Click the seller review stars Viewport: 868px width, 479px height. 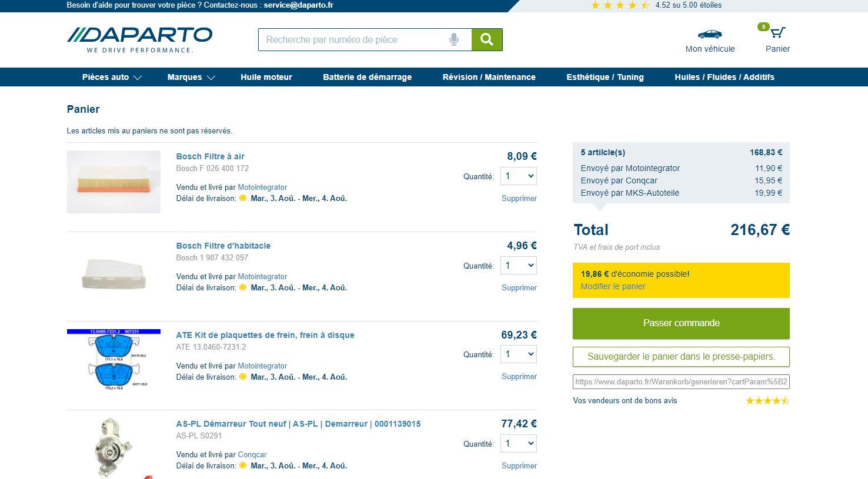click(767, 401)
